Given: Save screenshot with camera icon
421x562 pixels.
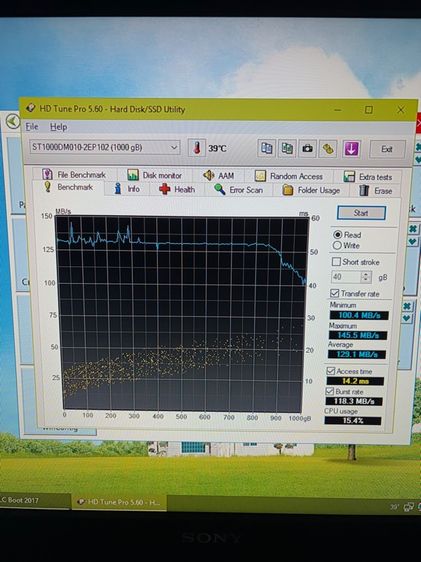Looking at the screenshot, I should point(307,148).
